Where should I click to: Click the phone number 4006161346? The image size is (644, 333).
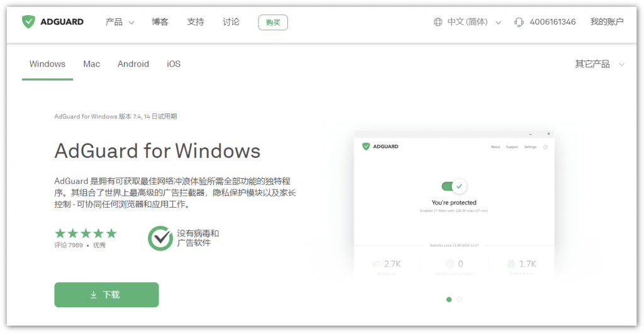pyautogui.click(x=553, y=22)
